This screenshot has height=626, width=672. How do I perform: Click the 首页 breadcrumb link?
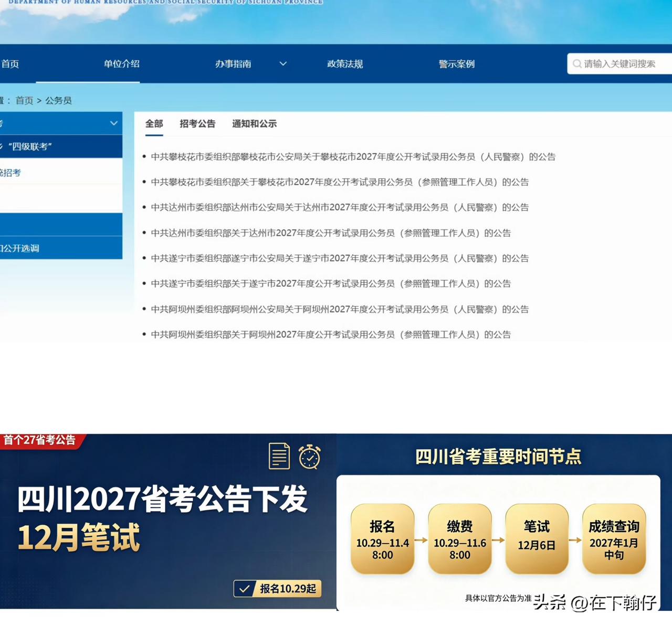pos(24,100)
